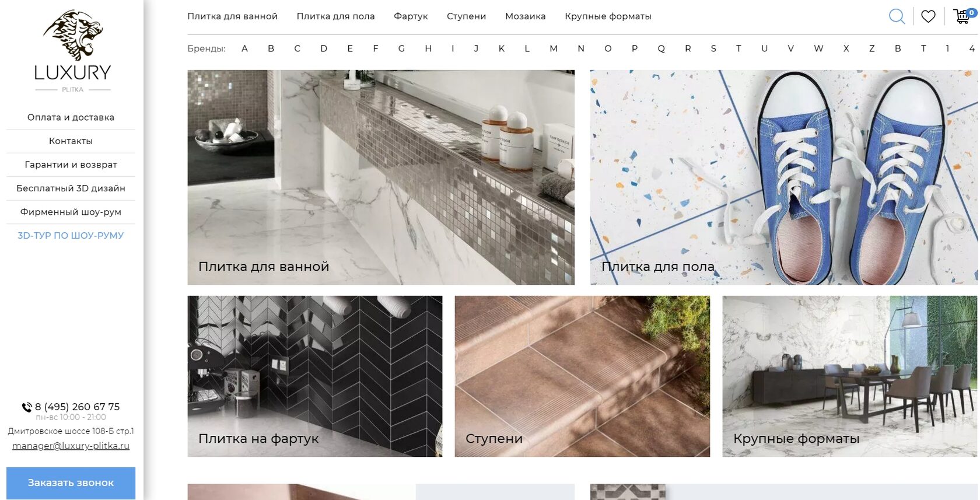Filter brands by letter O

tap(608, 48)
